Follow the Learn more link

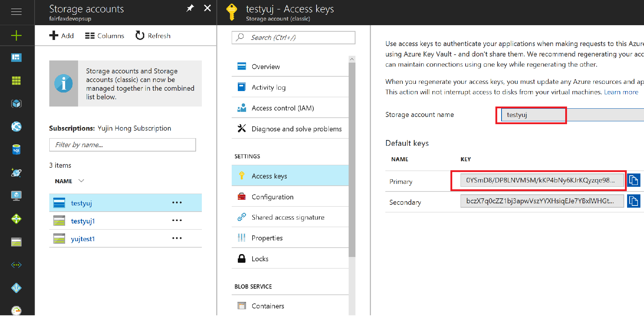coord(621,92)
